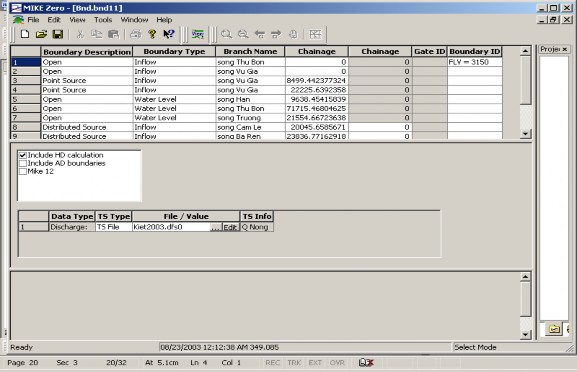Click the Zoom in magnifier icon
The width and height of the screenshot is (577, 372).
coord(226,34)
